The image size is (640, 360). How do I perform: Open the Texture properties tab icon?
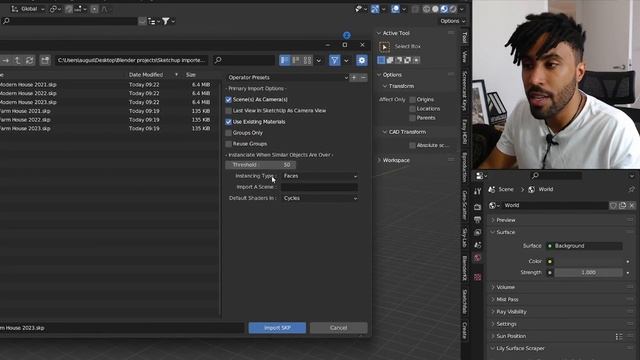(x=478, y=277)
